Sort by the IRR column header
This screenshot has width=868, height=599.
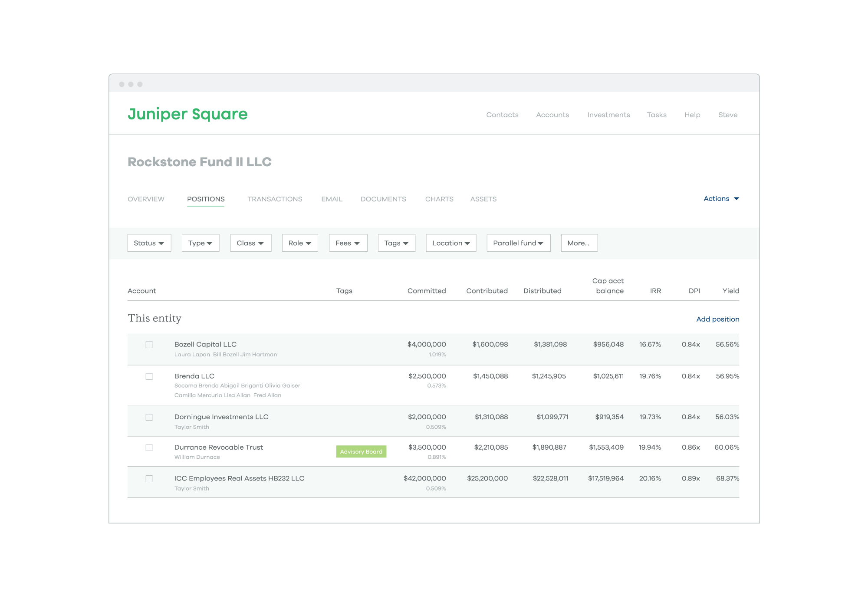point(655,291)
